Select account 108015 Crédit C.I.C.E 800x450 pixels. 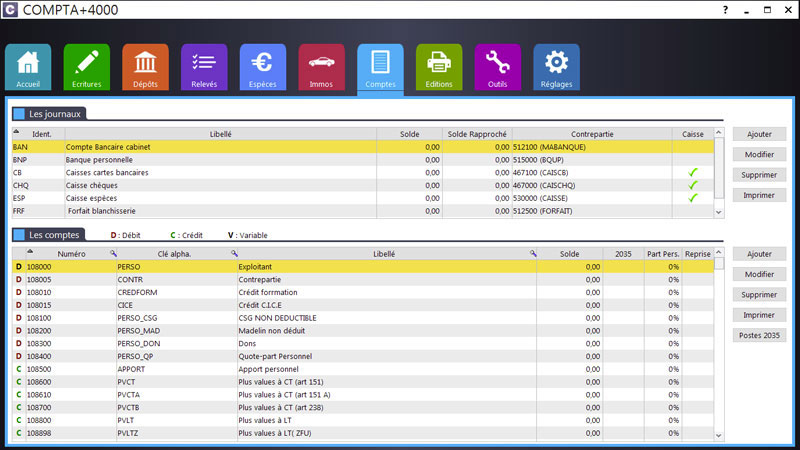[x=363, y=305]
